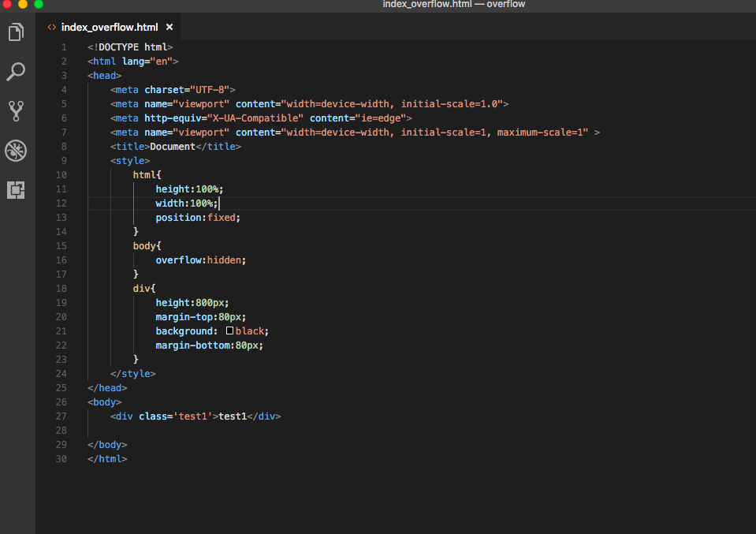Click on position:fixed line of code

[198, 218]
